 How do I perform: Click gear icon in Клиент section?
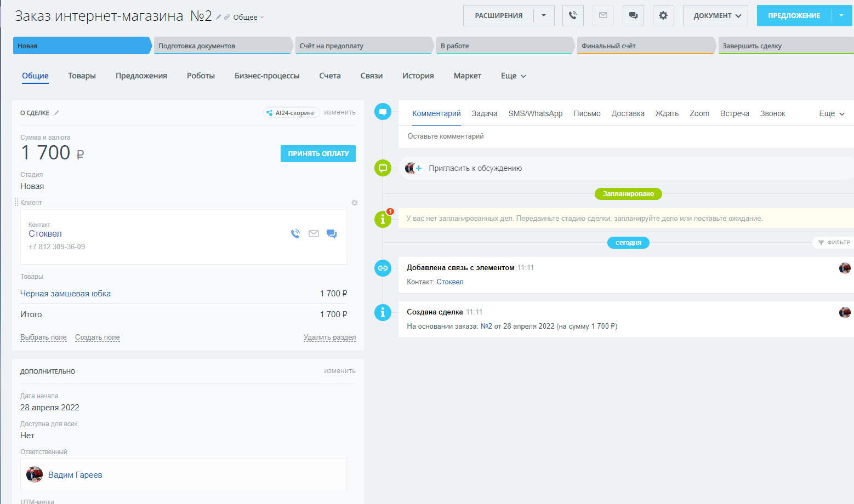pos(355,203)
